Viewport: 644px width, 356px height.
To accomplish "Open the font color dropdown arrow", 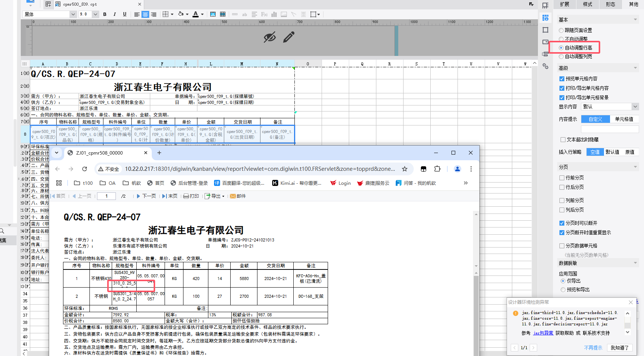I will 202,14.
